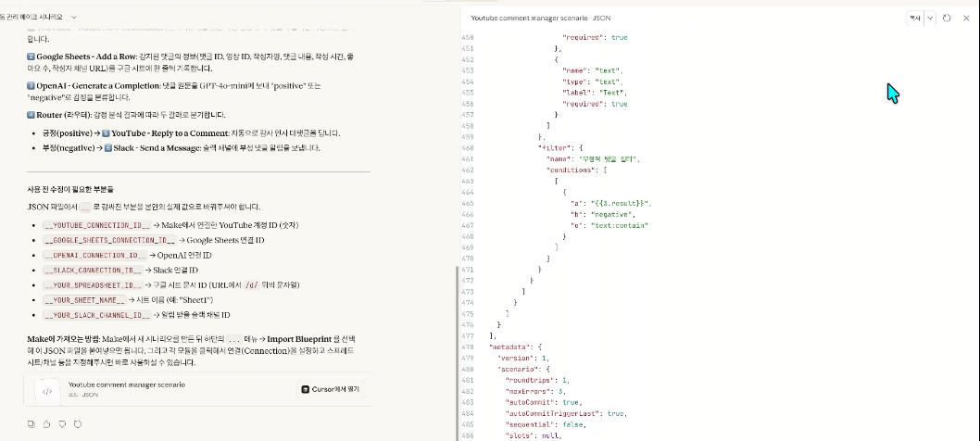Click the "negative" value in the JSON

coord(614,215)
